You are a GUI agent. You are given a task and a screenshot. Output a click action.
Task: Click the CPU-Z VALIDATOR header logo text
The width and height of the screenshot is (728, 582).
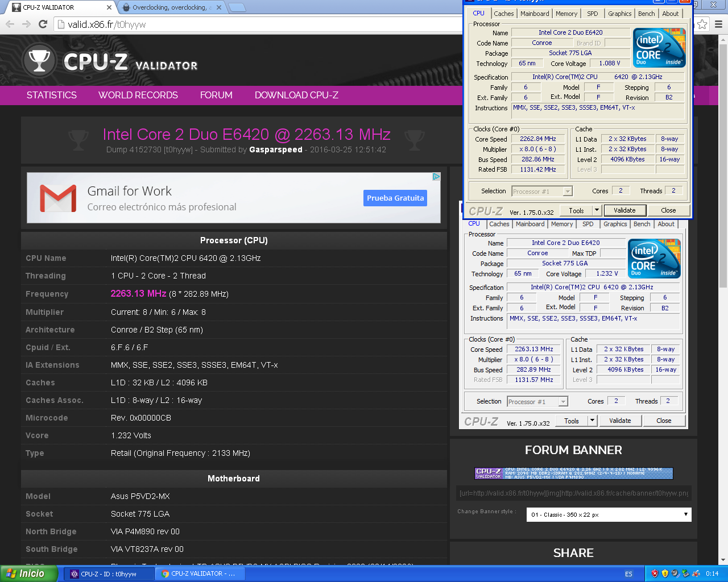[130, 62]
